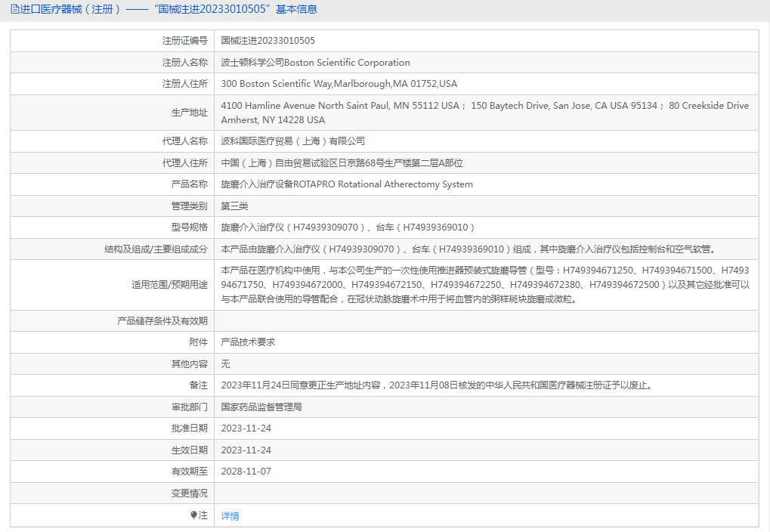The image size is (770, 532).
Task: Click the 代理人名称 label
Action: point(185,141)
